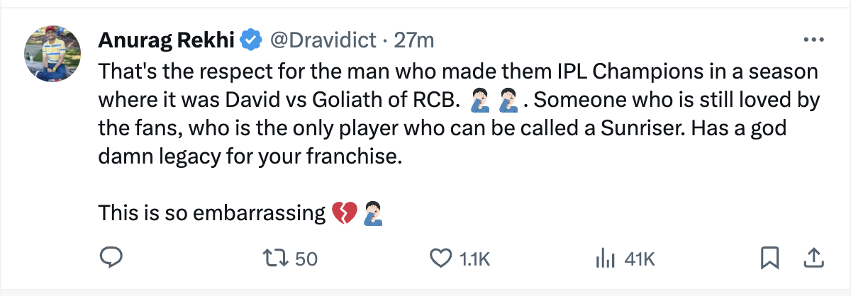Screen dimensions: 868x296
Task: Click the 1.1K likes count
Action: pyautogui.click(x=474, y=259)
